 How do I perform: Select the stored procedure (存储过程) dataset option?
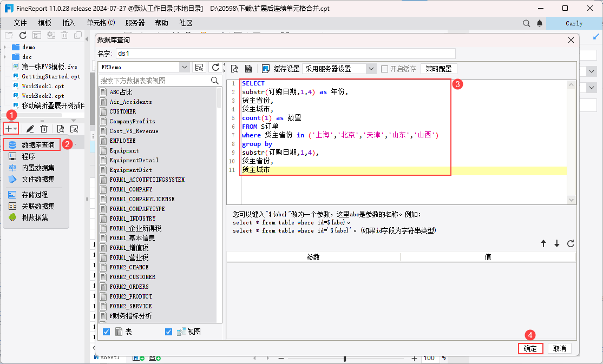click(35, 195)
